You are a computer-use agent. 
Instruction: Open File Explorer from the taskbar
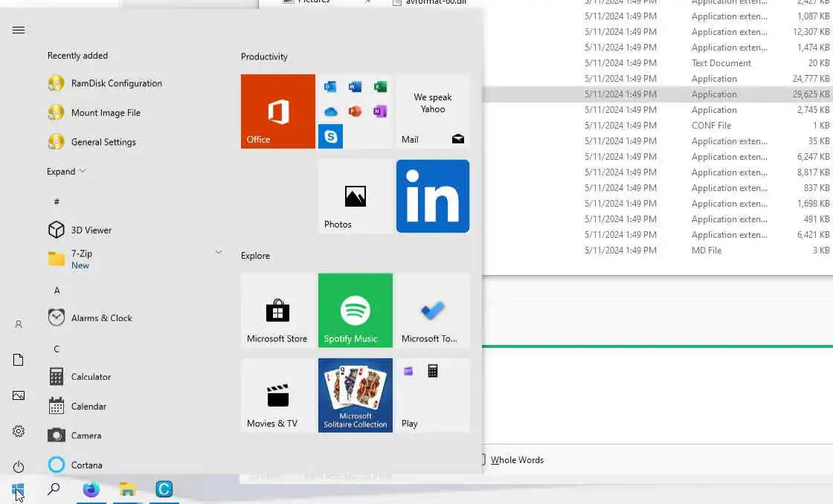[x=127, y=490]
